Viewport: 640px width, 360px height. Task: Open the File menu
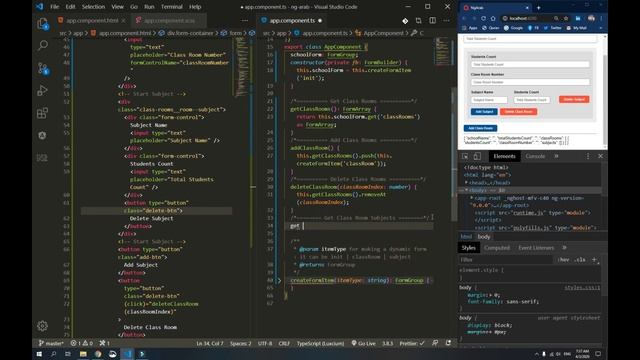point(54,7)
